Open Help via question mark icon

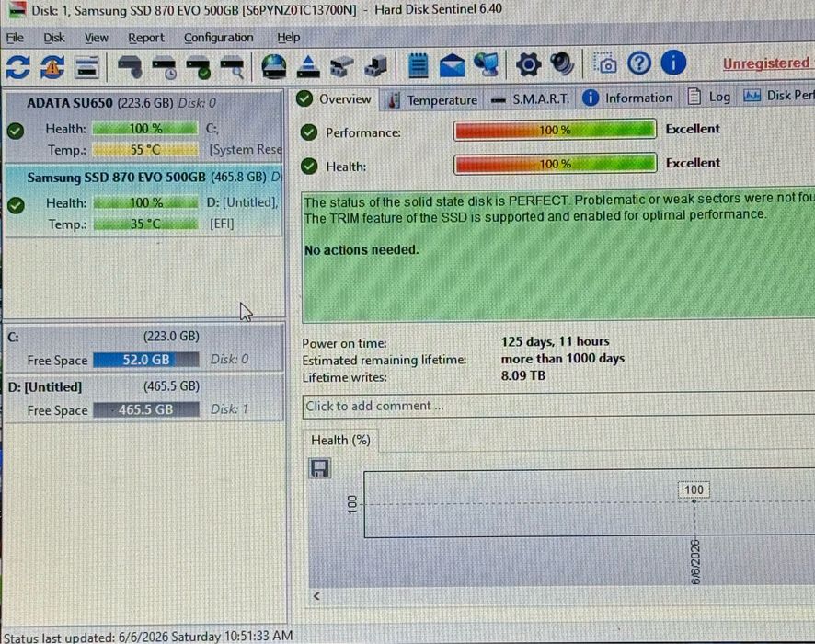click(638, 63)
